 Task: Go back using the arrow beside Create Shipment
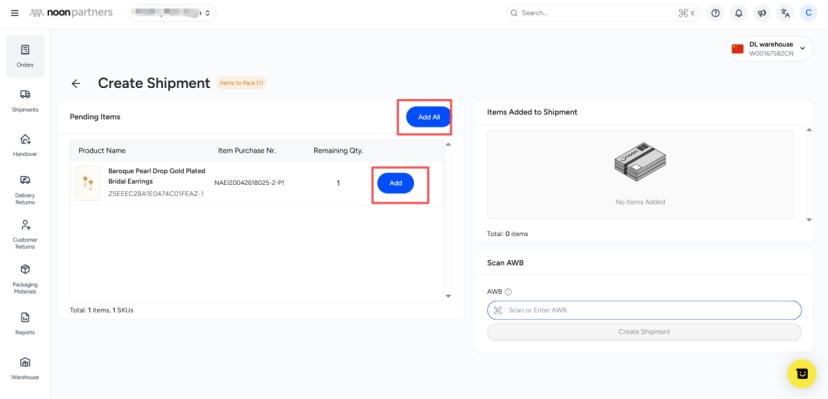coord(76,83)
